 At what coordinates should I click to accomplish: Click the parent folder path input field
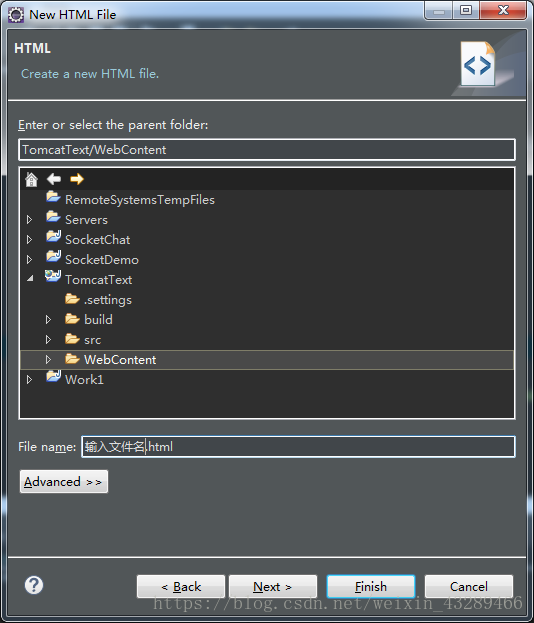pyautogui.click(x=267, y=150)
